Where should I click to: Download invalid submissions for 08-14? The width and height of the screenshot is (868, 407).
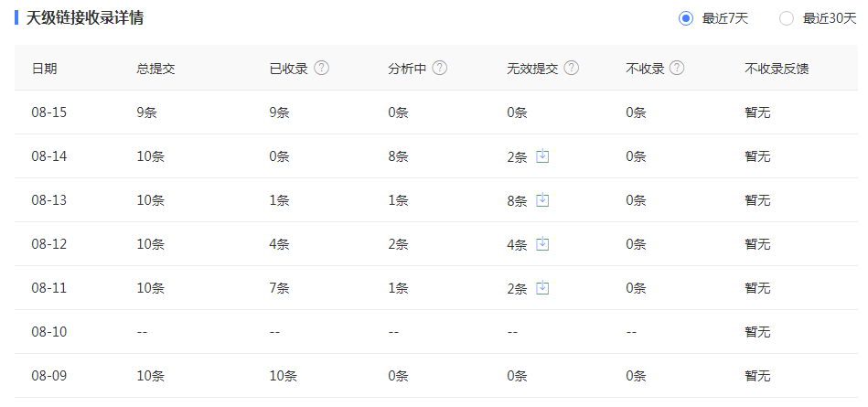[542, 156]
